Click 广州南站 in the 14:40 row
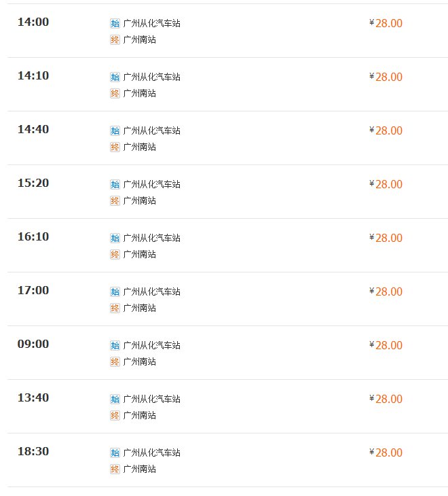 click(x=140, y=147)
